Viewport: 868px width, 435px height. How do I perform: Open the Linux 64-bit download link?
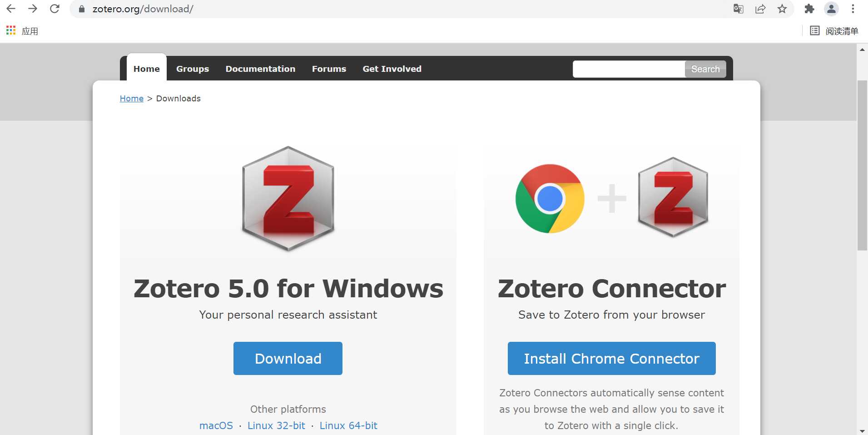point(348,425)
